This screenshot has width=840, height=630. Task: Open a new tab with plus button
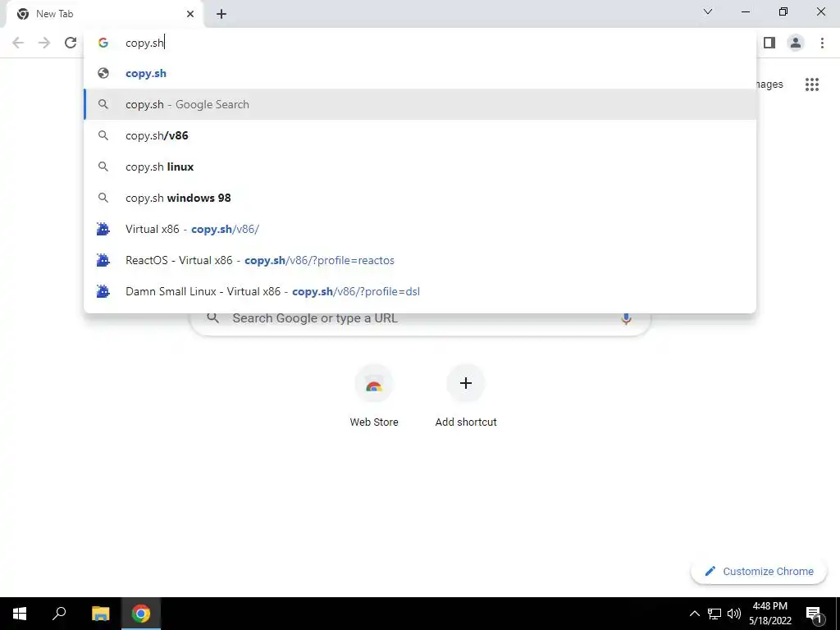(x=221, y=14)
